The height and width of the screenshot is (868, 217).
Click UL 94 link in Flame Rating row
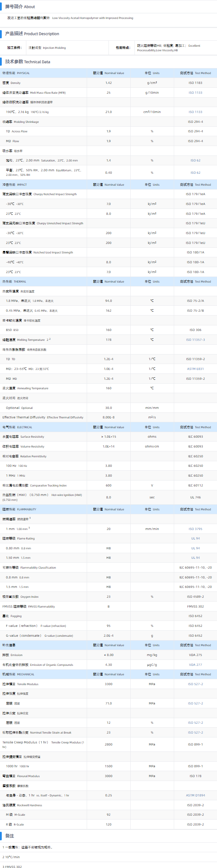pyautogui.click(x=195, y=538)
